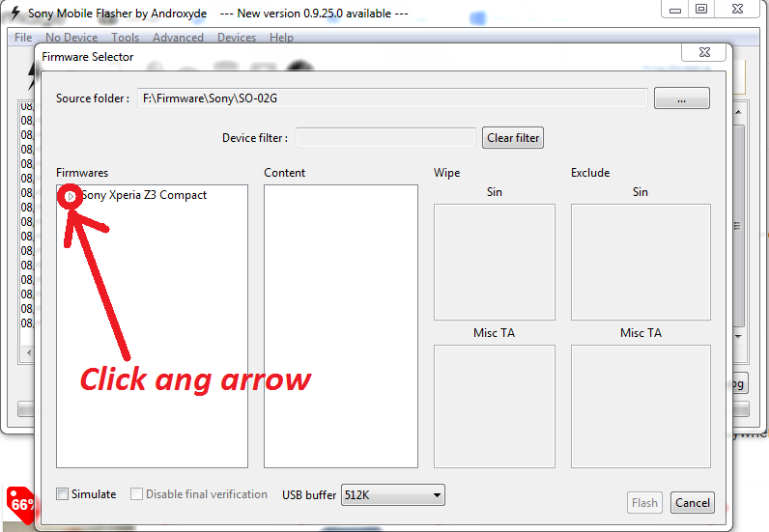Cancel the Firmware Selector dialog
The width and height of the screenshot is (769, 532).
click(693, 503)
